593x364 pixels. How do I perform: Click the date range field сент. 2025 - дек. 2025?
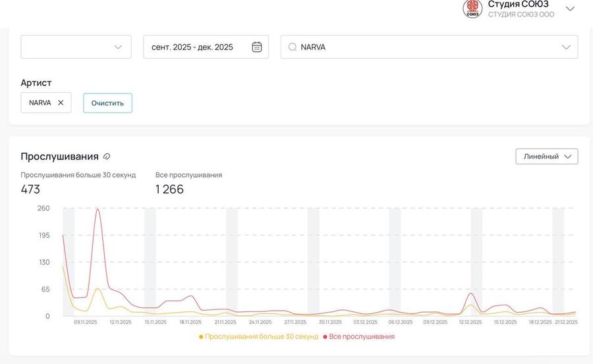[x=192, y=47]
